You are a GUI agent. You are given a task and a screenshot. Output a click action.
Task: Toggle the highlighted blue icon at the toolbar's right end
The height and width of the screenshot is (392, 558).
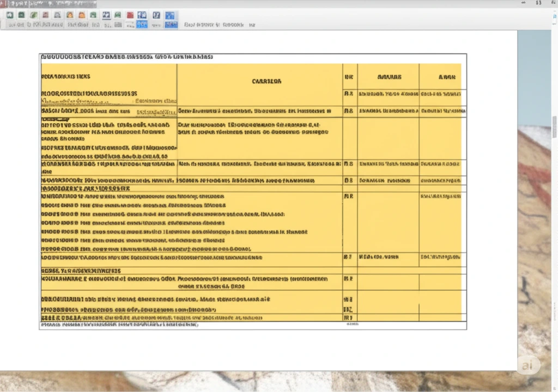coord(171,15)
